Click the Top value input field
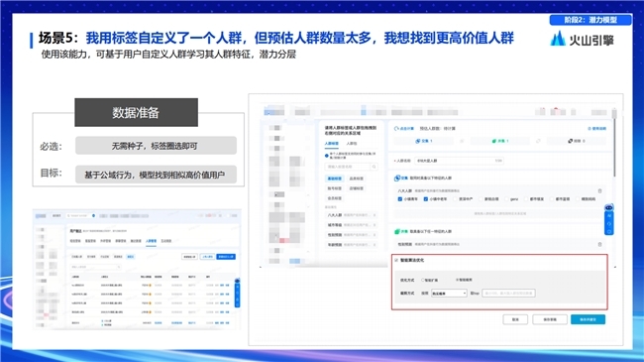644x362 pixels. (x=508, y=294)
